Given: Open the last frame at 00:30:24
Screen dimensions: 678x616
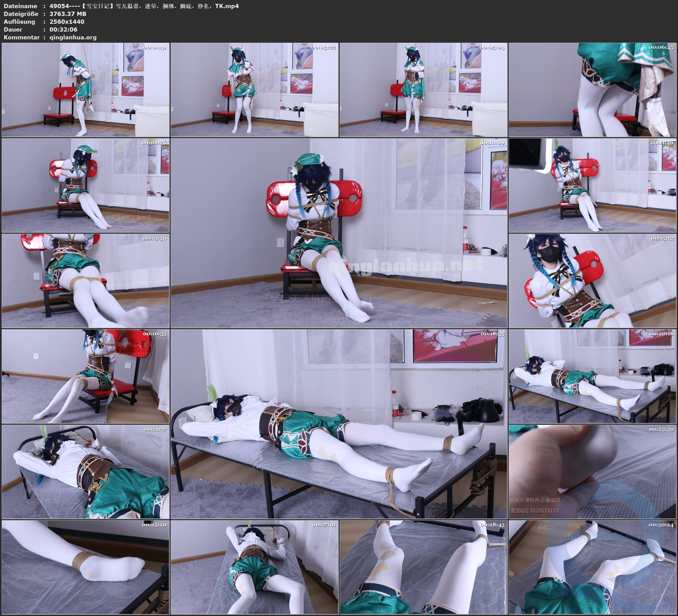Looking at the screenshot, I should (x=592, y=567).
